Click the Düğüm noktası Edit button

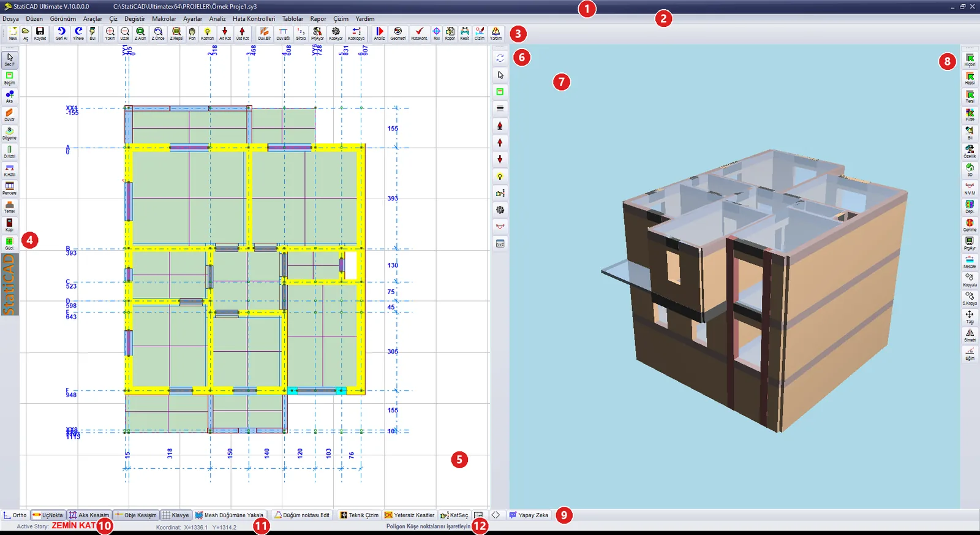pyautogui.click(x=302, y=515)
